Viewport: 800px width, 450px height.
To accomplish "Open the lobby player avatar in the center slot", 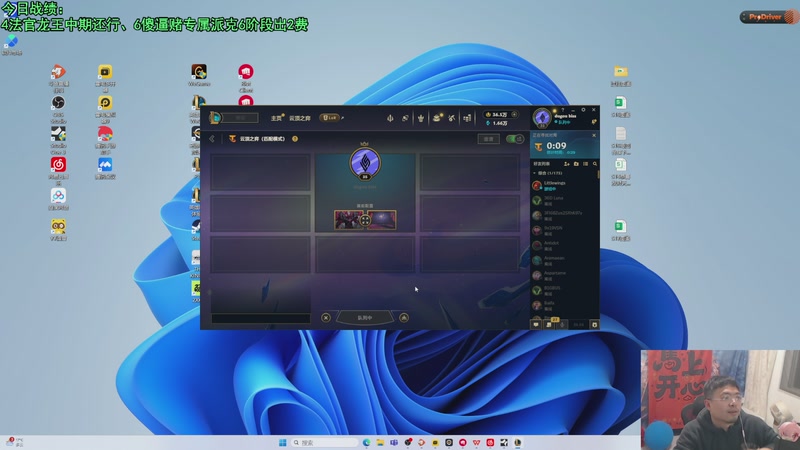I will click(x=365, y=163).
